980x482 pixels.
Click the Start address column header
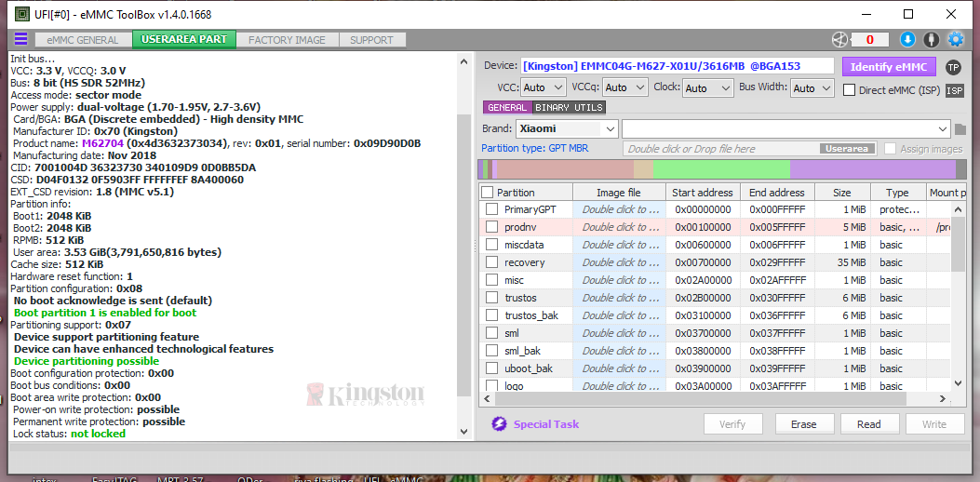click(x=704, y=192)
